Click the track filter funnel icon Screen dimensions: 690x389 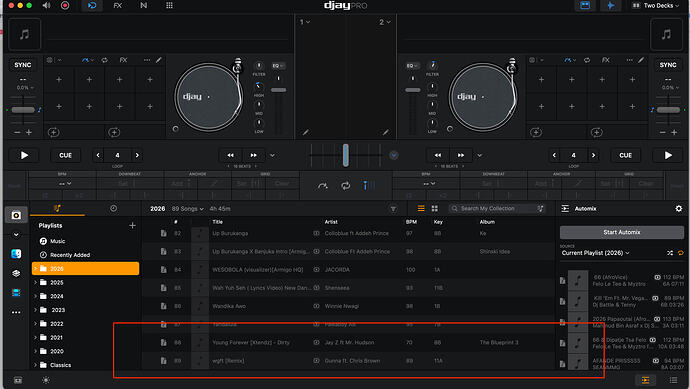click(393, 209)
